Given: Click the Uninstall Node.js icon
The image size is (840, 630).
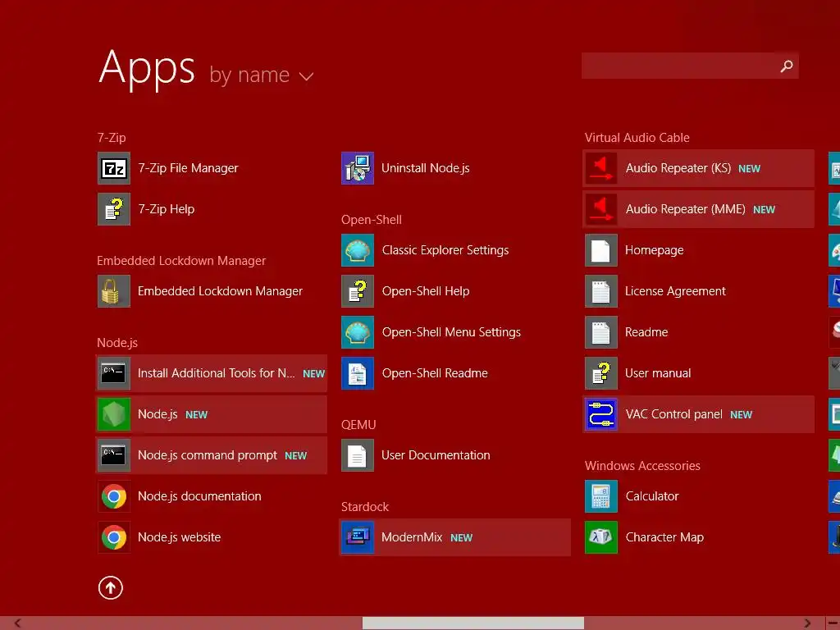Looking at the screenshot, I should pyautogui.click(x=358, y=168).
